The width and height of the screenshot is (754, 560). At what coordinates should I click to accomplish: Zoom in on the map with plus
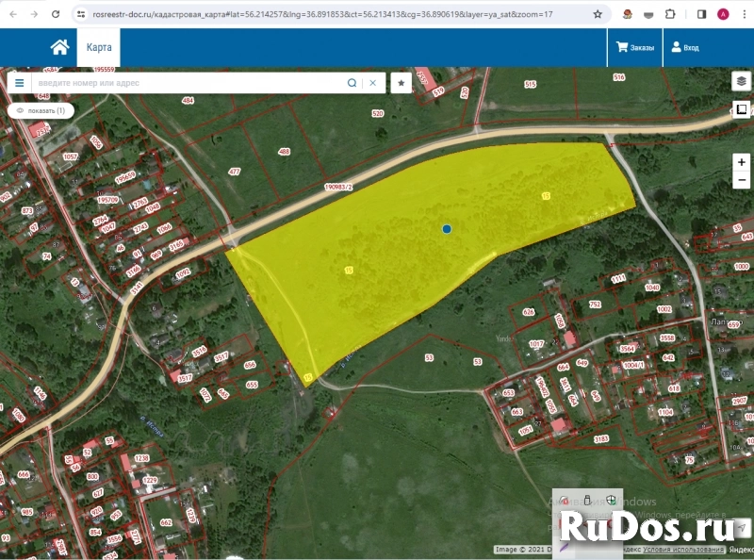[x=742, y=162]
